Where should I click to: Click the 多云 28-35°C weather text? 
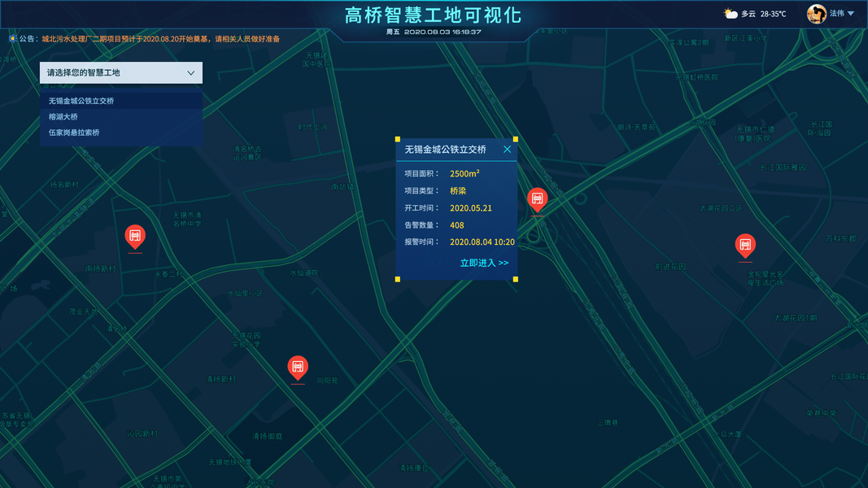763,14
